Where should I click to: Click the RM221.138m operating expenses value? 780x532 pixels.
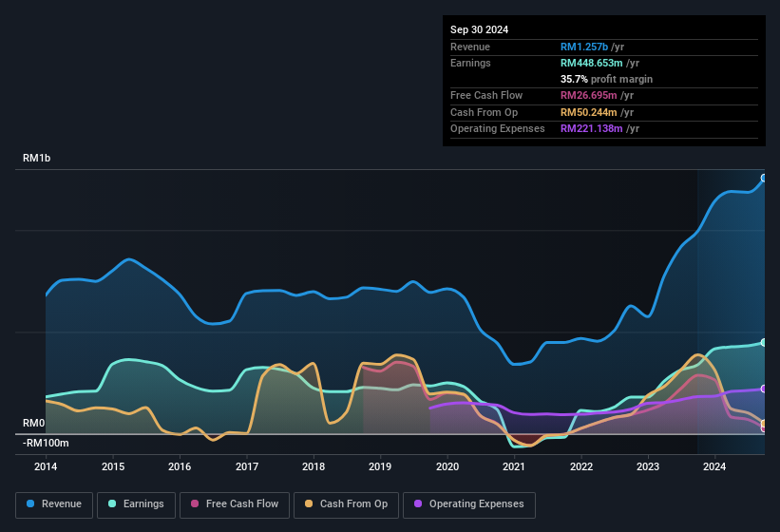click(x=592, y=129)
